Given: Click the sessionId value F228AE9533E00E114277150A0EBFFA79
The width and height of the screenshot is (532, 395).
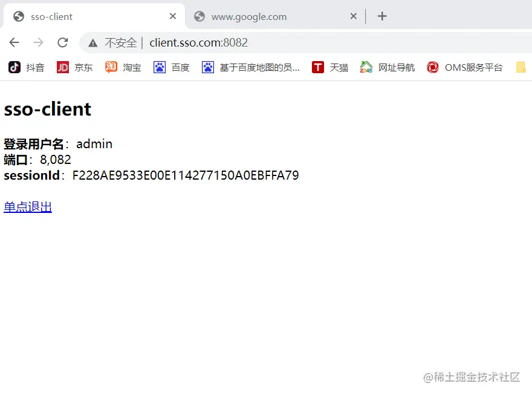Looking at the screenshot, I should 186,175.
